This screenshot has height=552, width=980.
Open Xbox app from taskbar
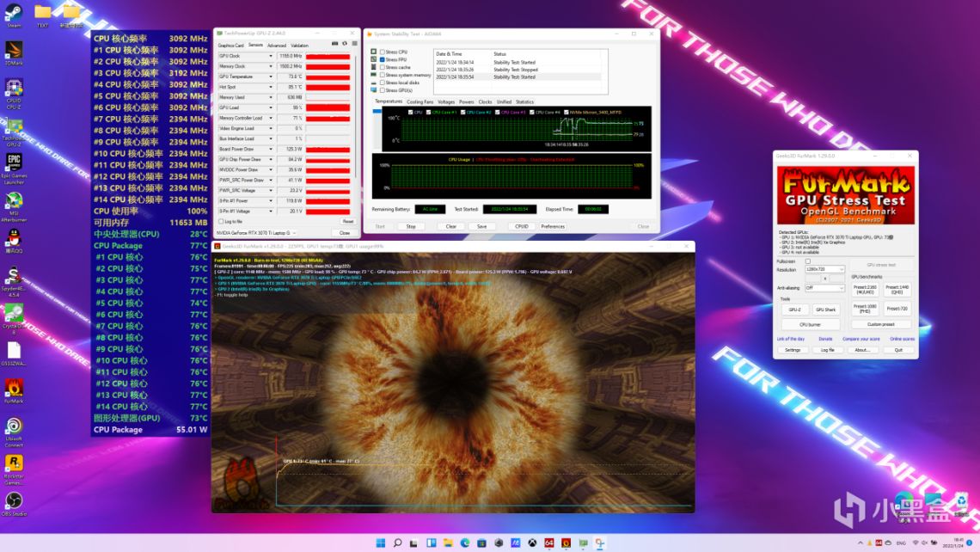coord(532,543)
